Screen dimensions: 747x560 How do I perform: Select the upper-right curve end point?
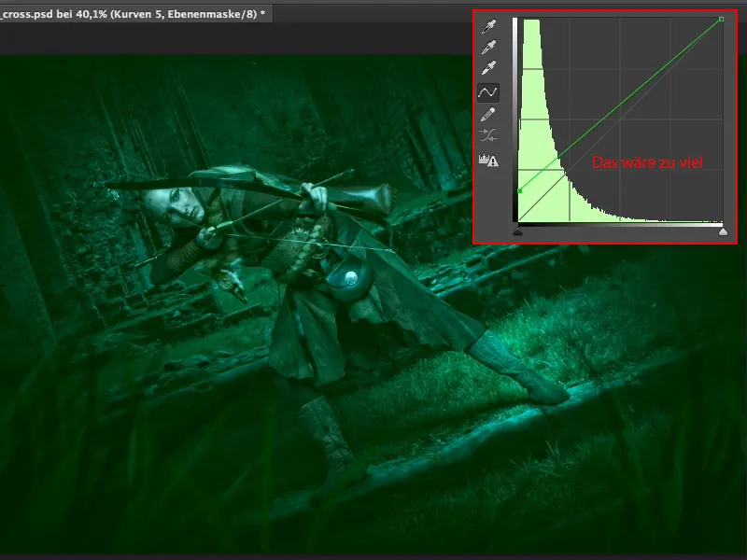(721, 19)
